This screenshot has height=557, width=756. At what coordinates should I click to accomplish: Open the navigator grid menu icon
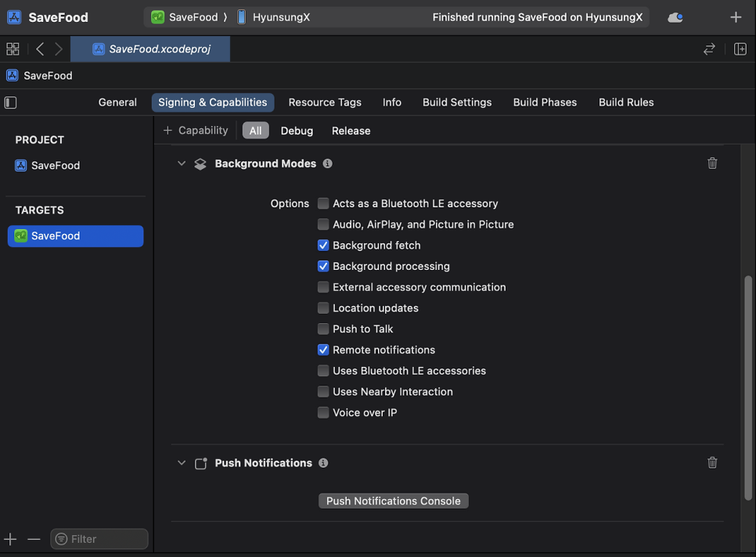13,49
